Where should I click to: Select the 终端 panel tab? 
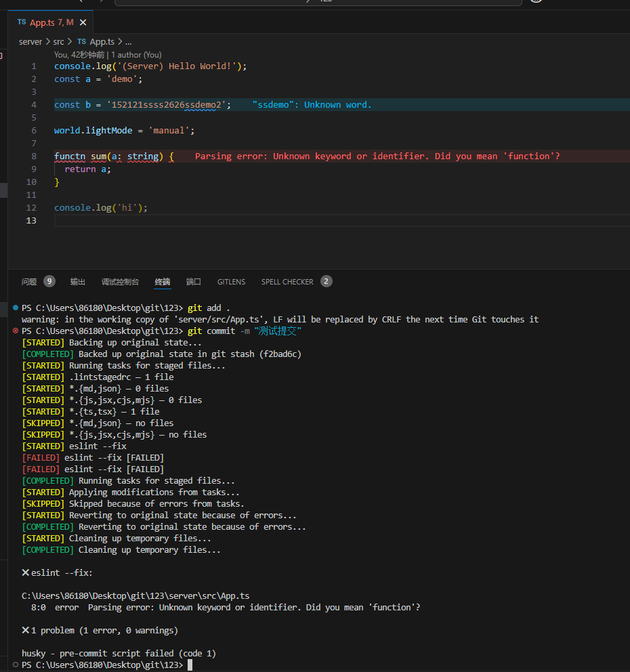click(x=163, y=282)
